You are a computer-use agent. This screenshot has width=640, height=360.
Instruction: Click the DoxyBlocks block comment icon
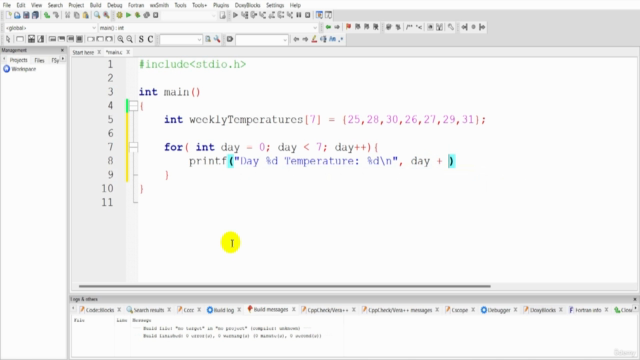point(409,27)
